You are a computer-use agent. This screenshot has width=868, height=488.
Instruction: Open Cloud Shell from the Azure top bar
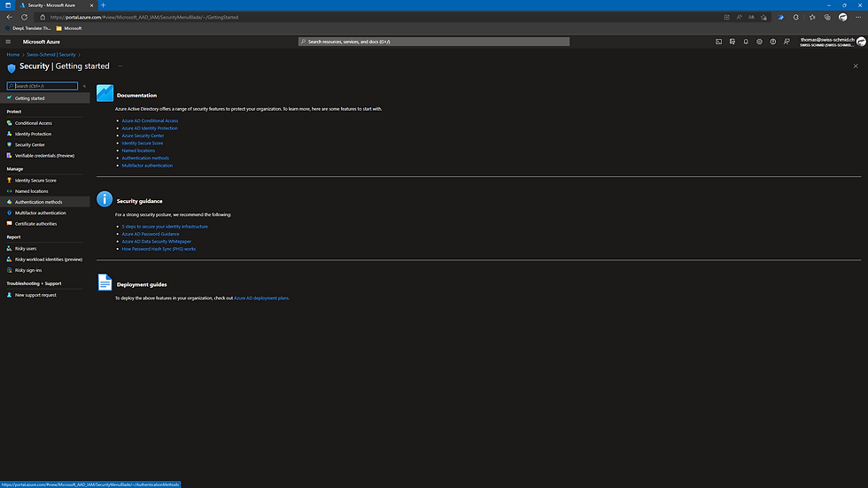pyautogui.click(x=718, y=42)
